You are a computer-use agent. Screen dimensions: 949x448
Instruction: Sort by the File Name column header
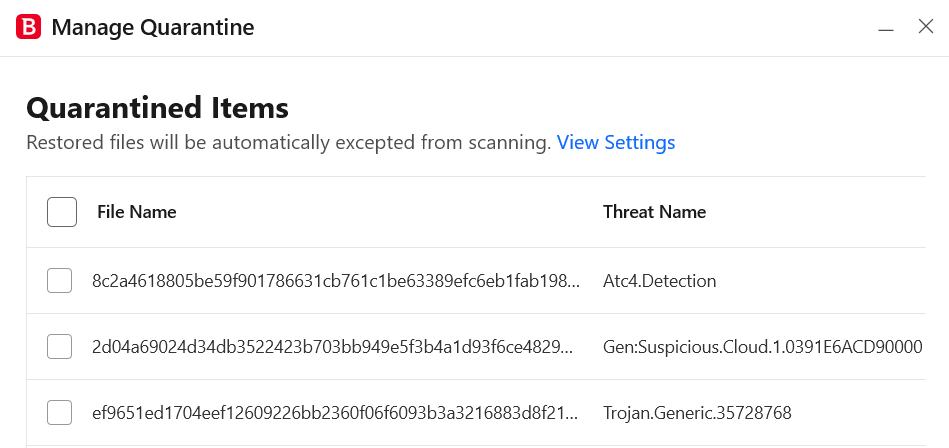pos(137,212)
